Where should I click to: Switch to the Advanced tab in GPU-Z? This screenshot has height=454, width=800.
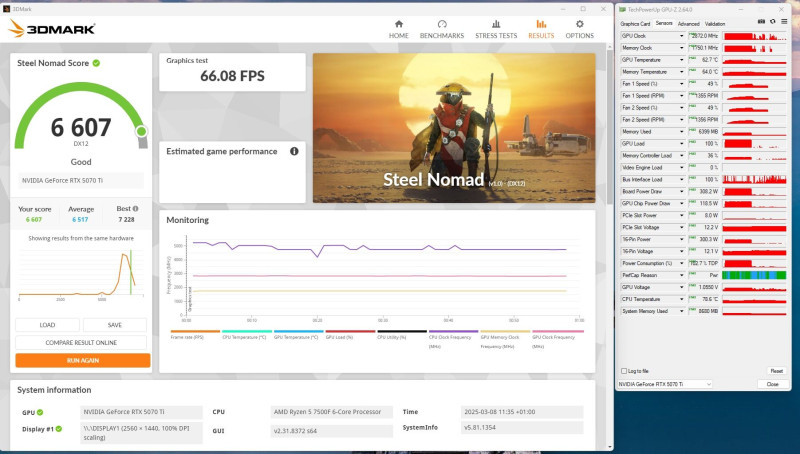(688, 24)
